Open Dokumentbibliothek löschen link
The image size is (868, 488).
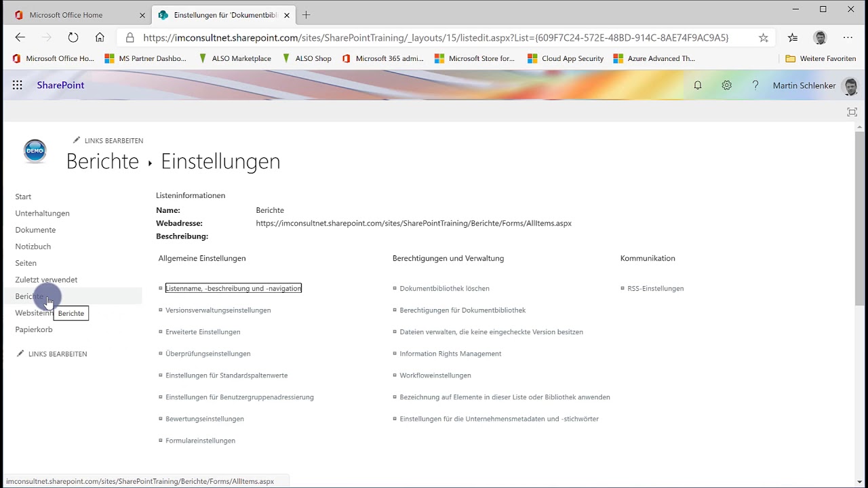tap(444, 289)
